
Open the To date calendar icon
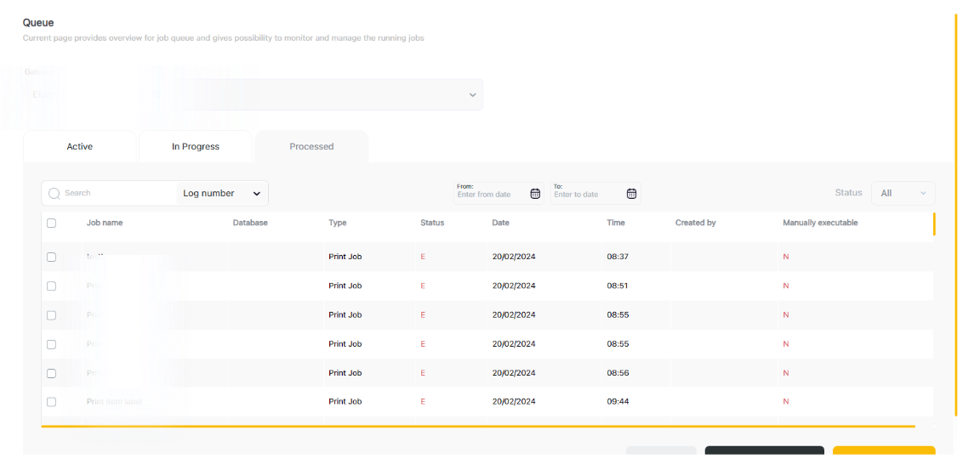[631, 194]
